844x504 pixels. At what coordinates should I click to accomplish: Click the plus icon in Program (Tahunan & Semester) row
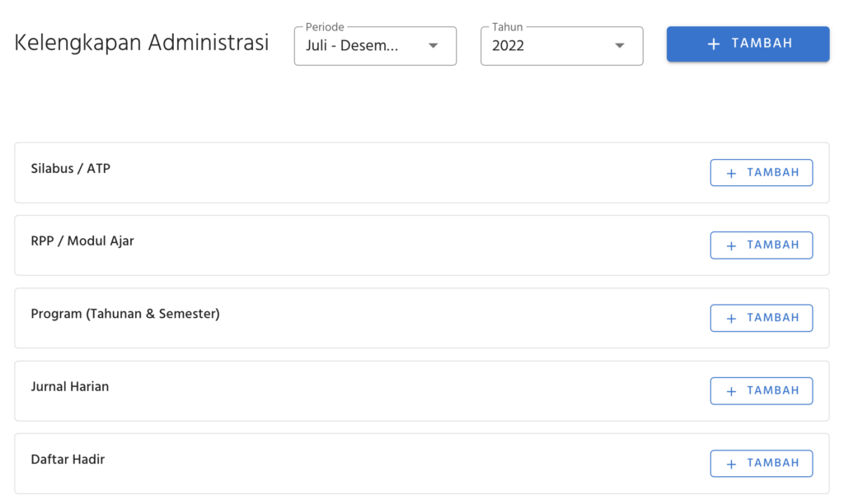point(731,318)
